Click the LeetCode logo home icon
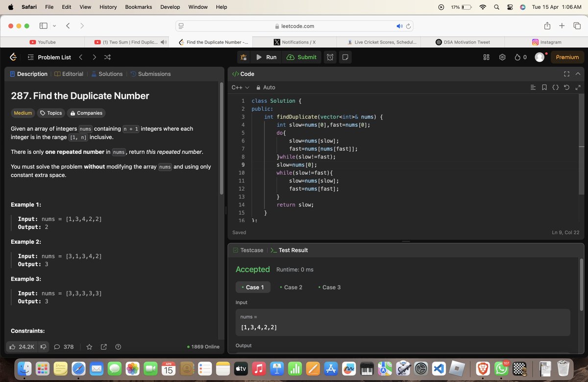Viewport: 588px width, 382px height. tap(13, 57)
